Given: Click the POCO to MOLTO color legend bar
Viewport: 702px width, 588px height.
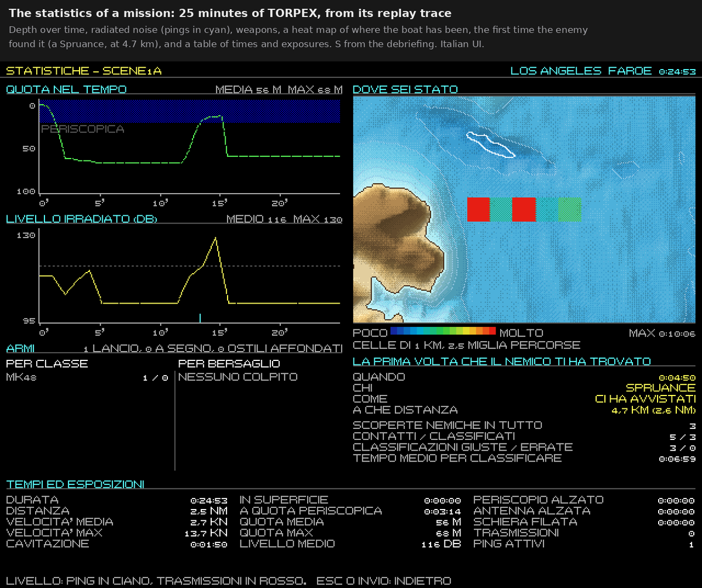Looking at the screenshot, I should (443, 332).
